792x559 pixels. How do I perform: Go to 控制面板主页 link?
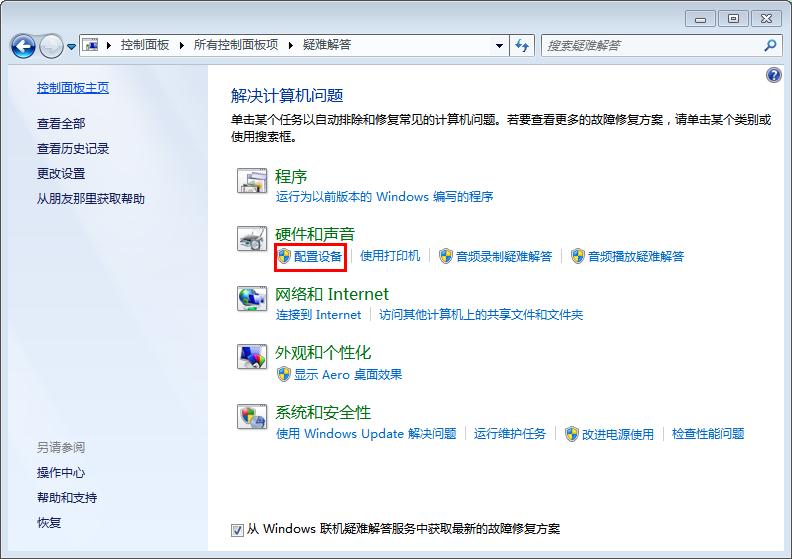(x=73, y=88)
